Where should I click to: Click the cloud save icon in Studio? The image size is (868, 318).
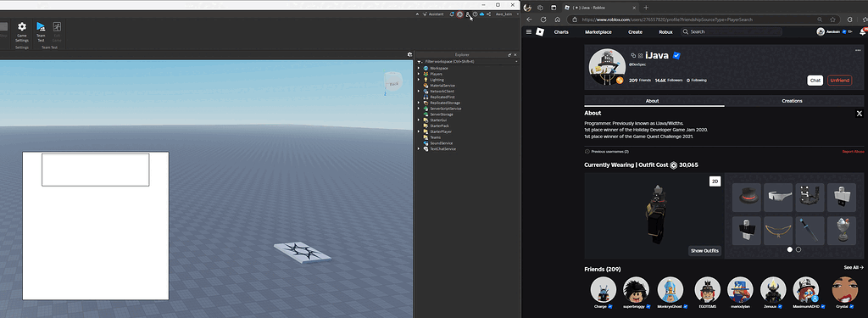(481, 14)
